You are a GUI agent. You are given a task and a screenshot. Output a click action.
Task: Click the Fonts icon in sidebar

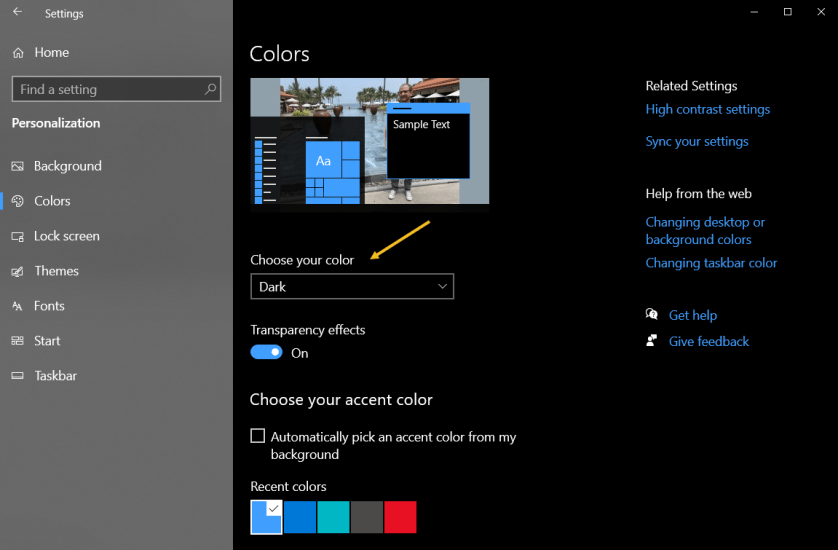18,306
